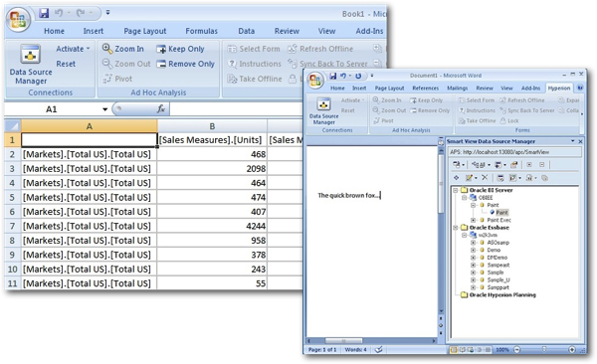
Task: Click delete X icon in Smart View toolbar
Action: (485, 177)
